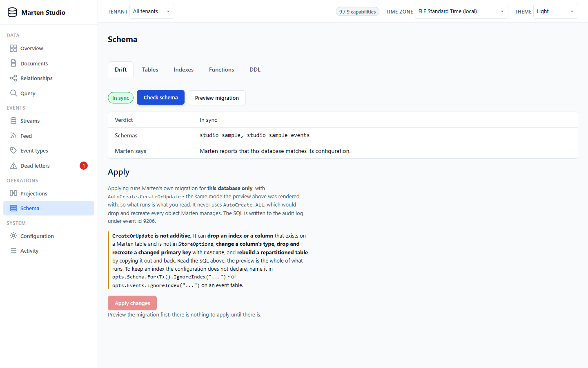This screenshot has width=588, height=368.
Task: Click the Marten Studio database logo icon
Action: pos(12,12)
